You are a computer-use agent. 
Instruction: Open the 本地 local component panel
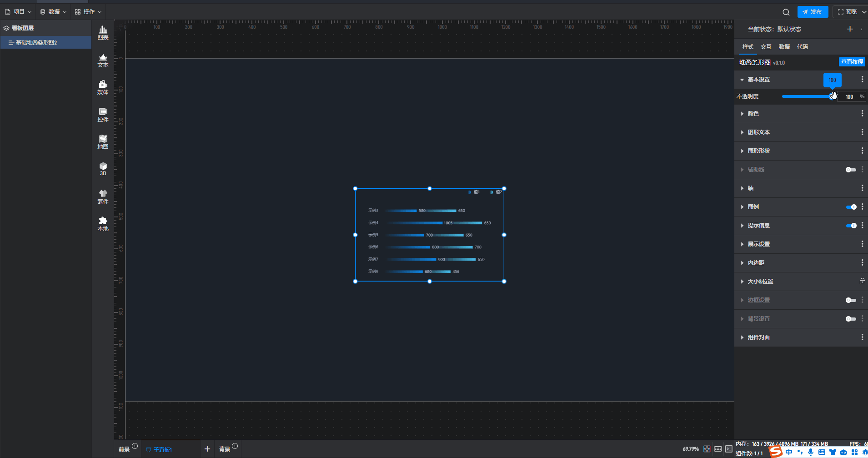[x=103, y=224]
